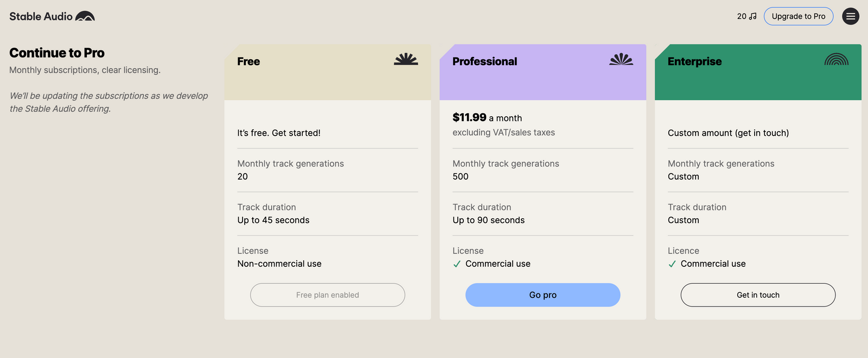Select Get in touch for Enterprise
This screenshot has height=358, width=868.
pos(758,295)
